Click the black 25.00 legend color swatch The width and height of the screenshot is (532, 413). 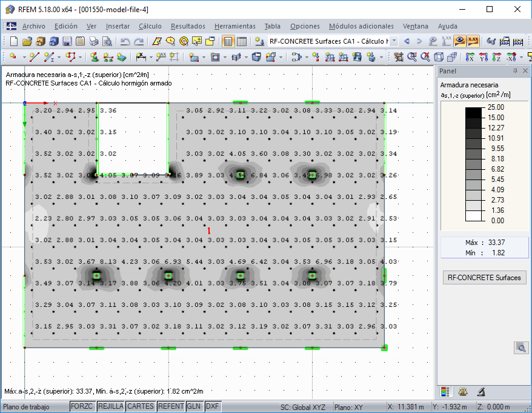(473, 112)
